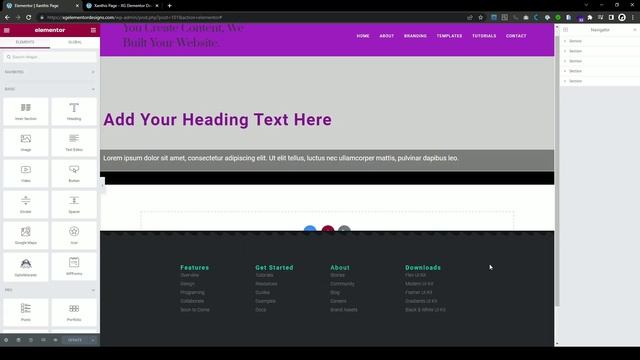Select the Lorem ipsum paragraph text

point(281,158)
